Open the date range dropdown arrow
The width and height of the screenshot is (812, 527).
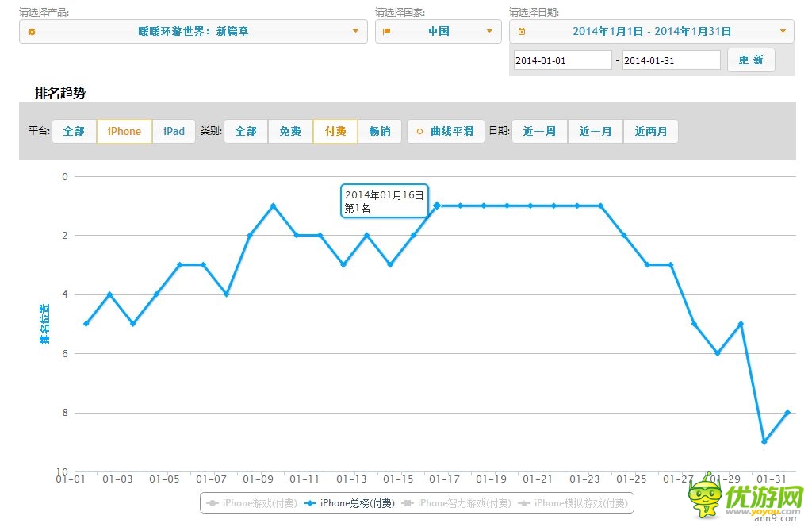tap(783, 32)
